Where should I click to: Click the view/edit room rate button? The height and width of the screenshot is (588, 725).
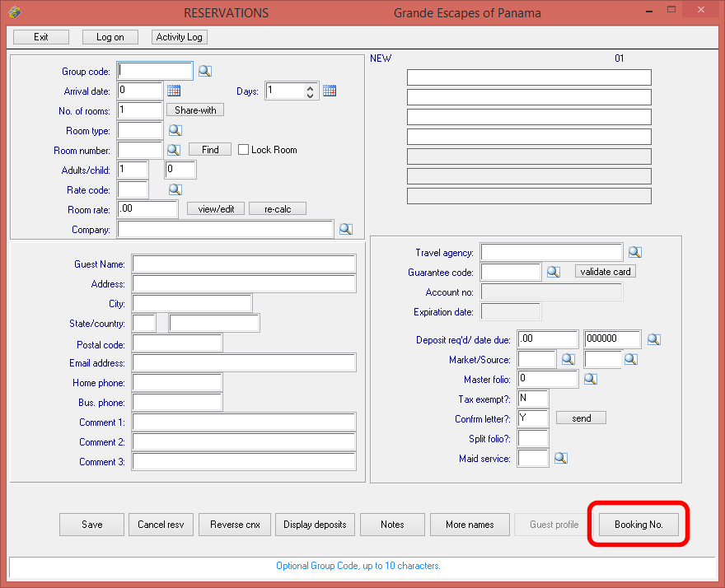coord(216,209)
